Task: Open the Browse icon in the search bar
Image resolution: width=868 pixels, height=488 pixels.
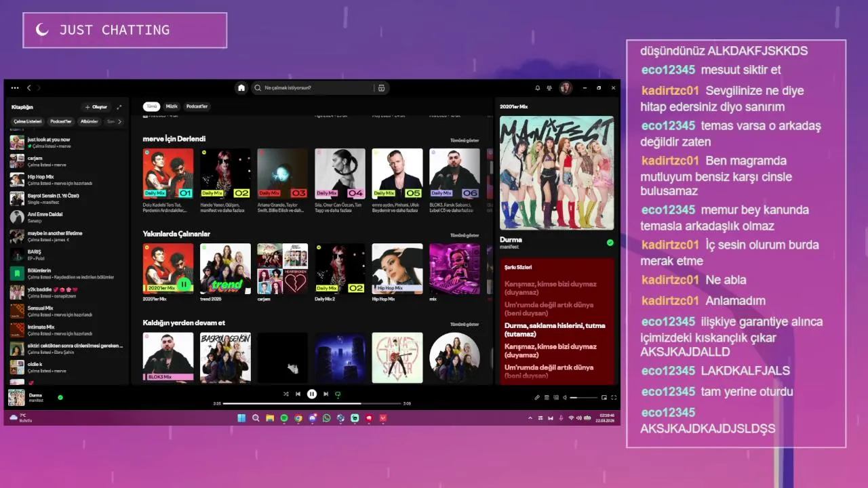Action: 381,88
